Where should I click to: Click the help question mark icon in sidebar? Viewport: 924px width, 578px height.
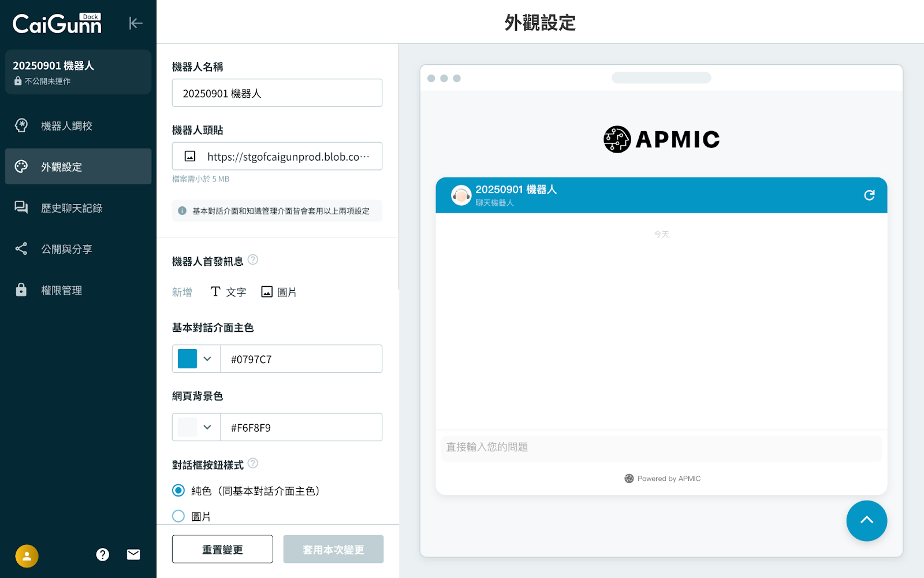point(103,555)
